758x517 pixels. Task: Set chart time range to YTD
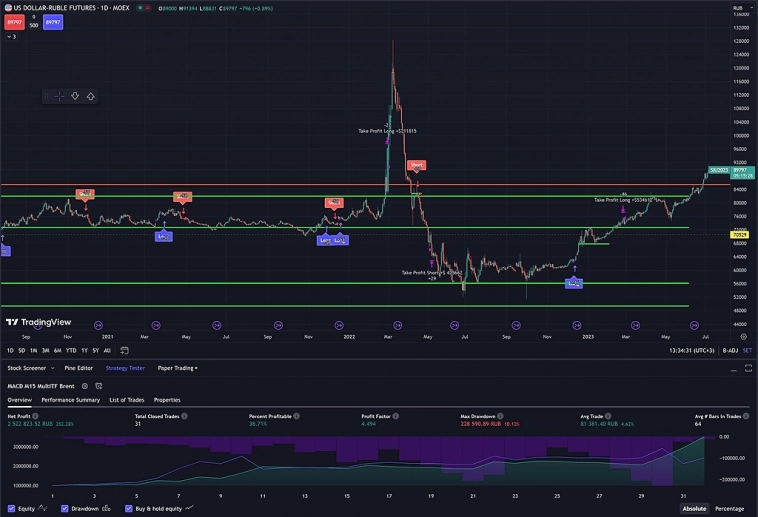point(71,350)
